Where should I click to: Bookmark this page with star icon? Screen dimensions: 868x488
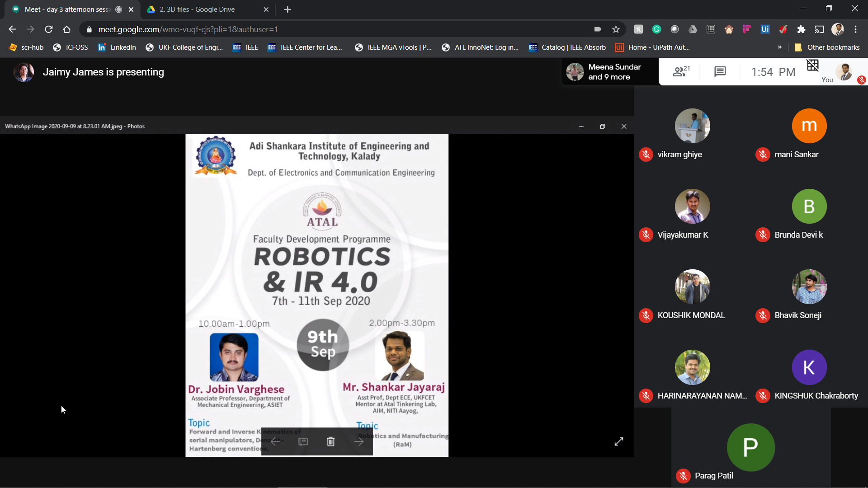tap(616, 29)
